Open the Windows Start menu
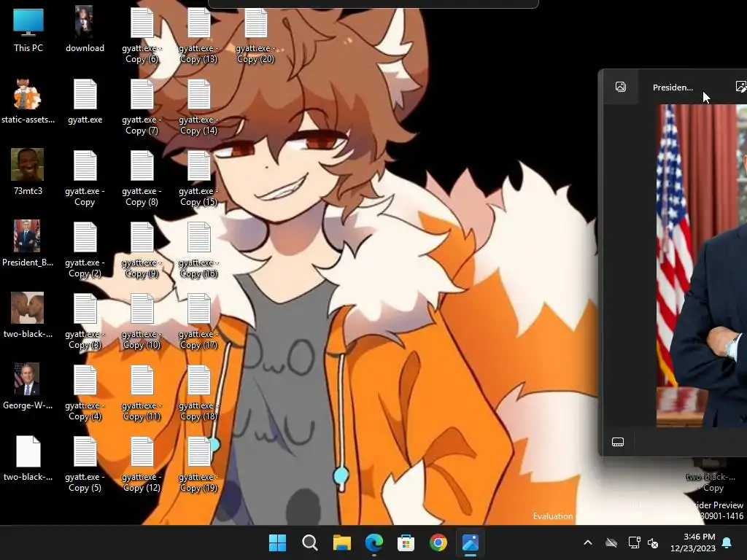Screen dimensions: 747x560 [x=277, y=542]
